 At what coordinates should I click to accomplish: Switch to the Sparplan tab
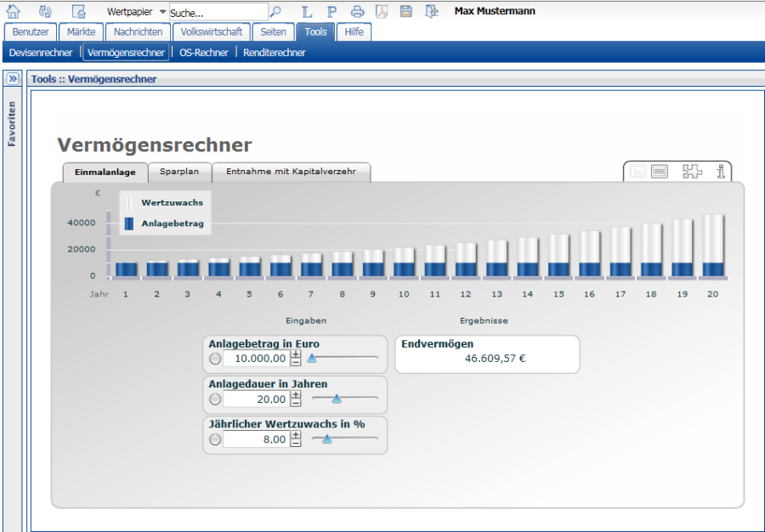[179, 172]
